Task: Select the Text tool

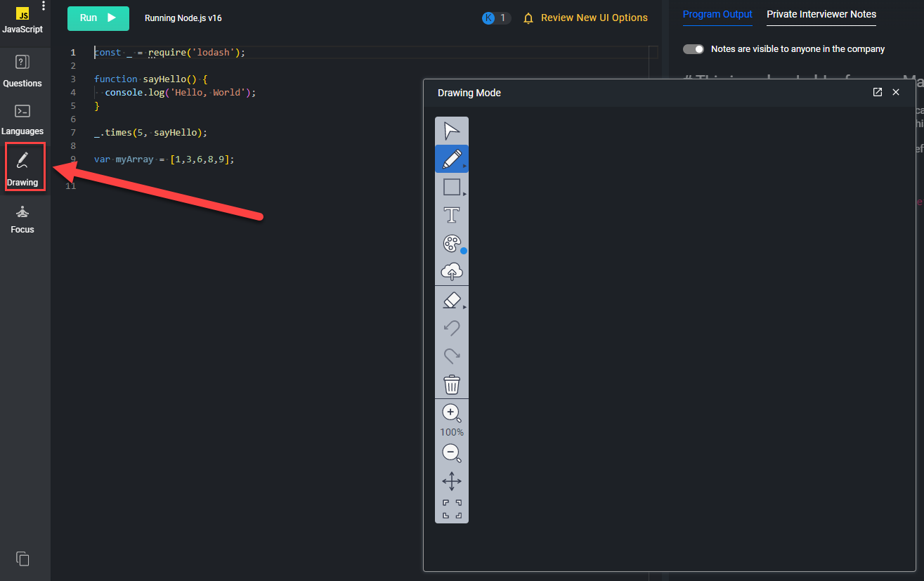Action: tap(452, 215)
